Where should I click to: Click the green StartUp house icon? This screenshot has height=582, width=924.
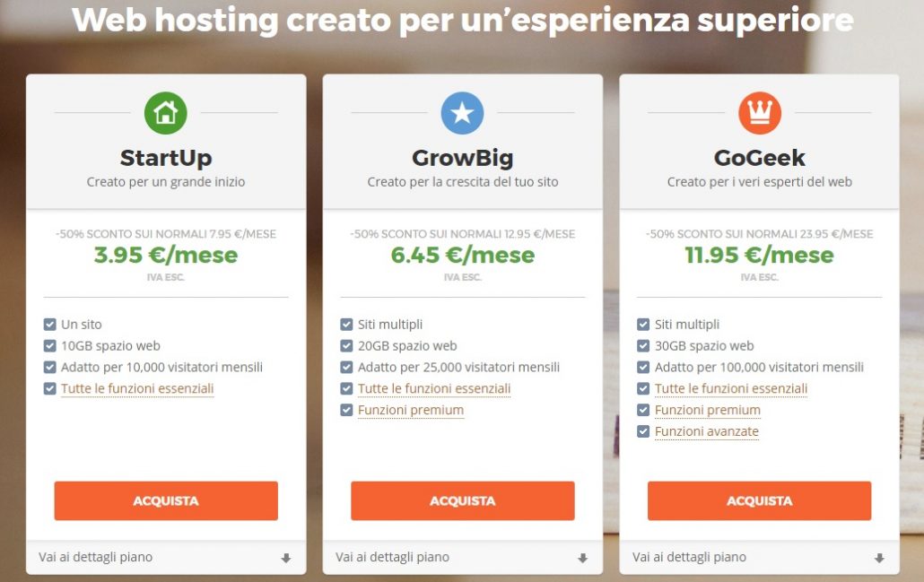[166, 112]
